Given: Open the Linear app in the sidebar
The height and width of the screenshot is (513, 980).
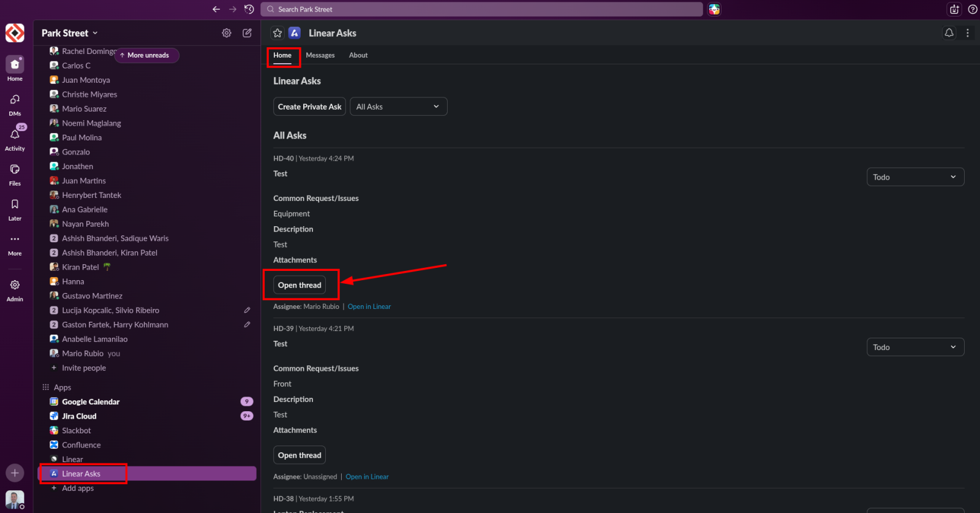Looking at the screenshot, I should (147, 460).
